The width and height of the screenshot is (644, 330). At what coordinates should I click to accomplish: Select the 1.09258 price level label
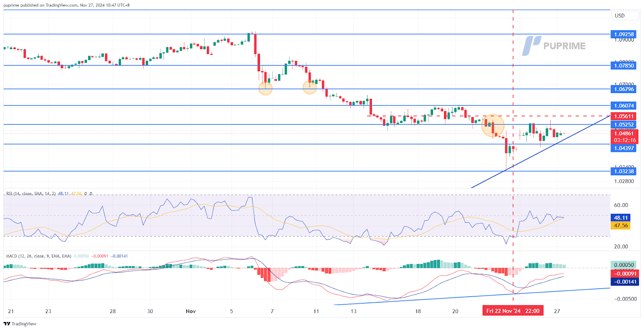tap(623, 34)
